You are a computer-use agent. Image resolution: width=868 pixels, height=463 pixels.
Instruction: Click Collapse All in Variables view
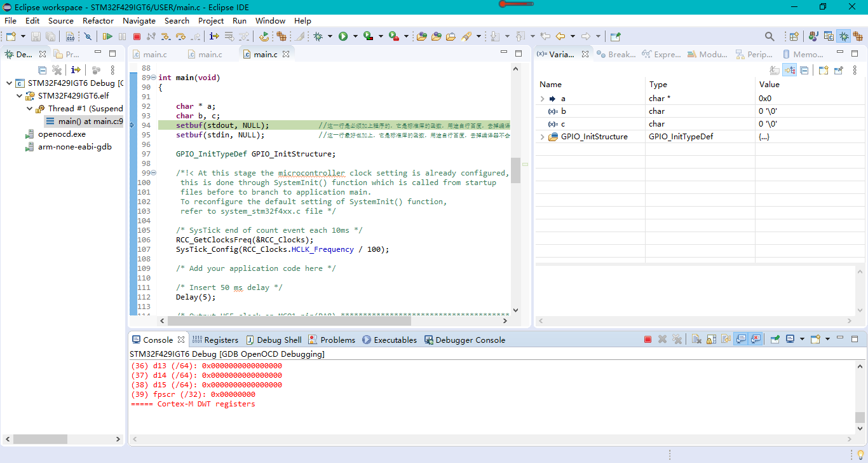[804, 71]
